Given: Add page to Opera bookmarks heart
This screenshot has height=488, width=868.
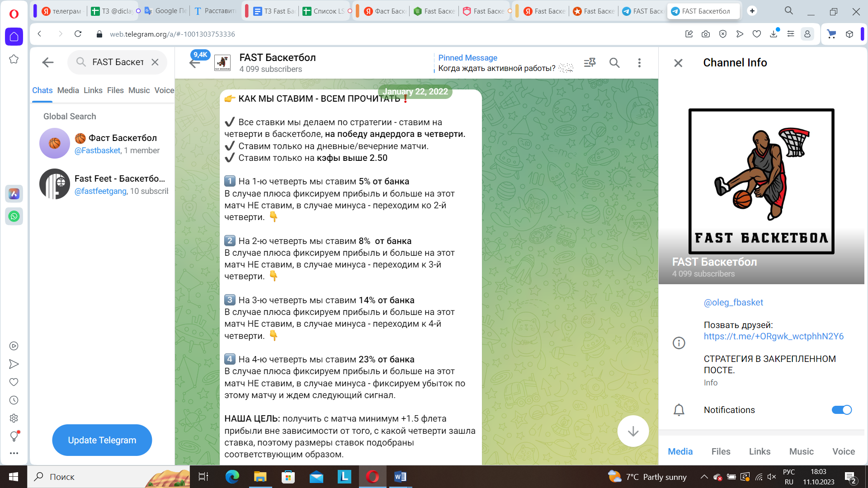Looking at the screenshot, I should (x=756, y=34).
